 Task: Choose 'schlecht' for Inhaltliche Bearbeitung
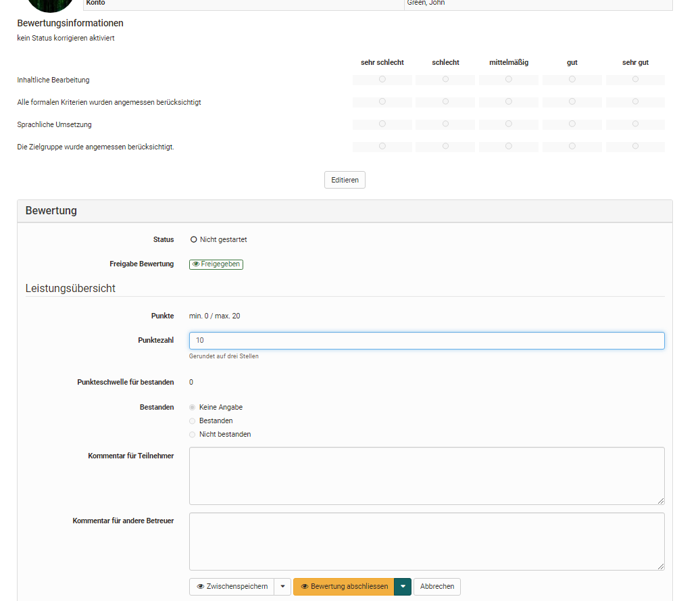[x=445, y=80]
